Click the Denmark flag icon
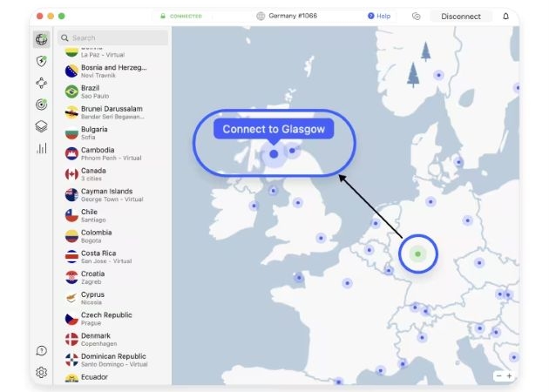This screenshot has height=392, width=549. pyautogui.click(x=71, y=339)
